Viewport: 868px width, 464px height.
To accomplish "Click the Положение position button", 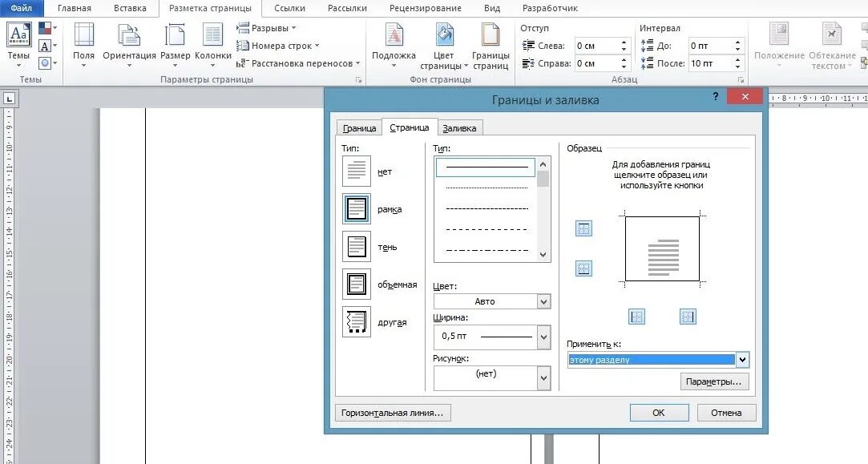I will (x=779, y=46).
